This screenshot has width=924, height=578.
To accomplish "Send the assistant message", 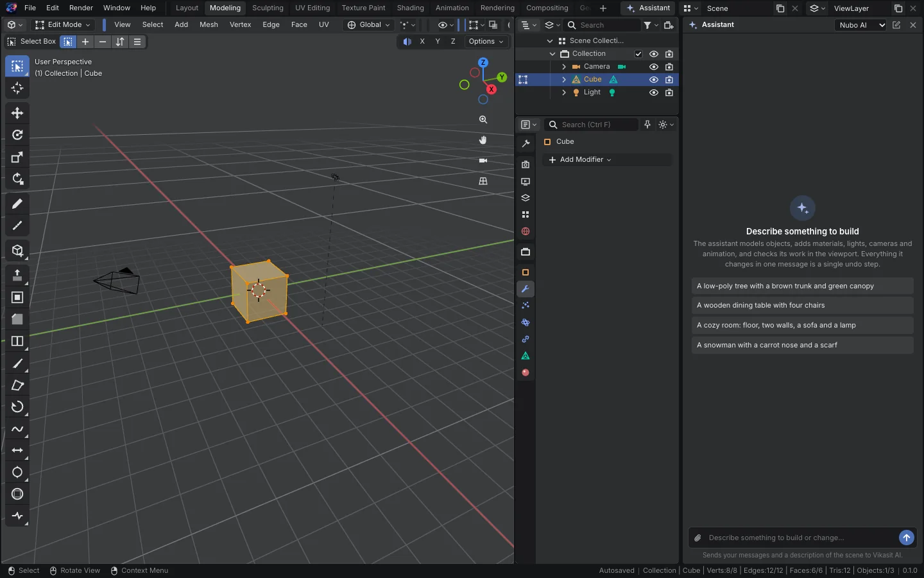I will (x=906, y=538).
